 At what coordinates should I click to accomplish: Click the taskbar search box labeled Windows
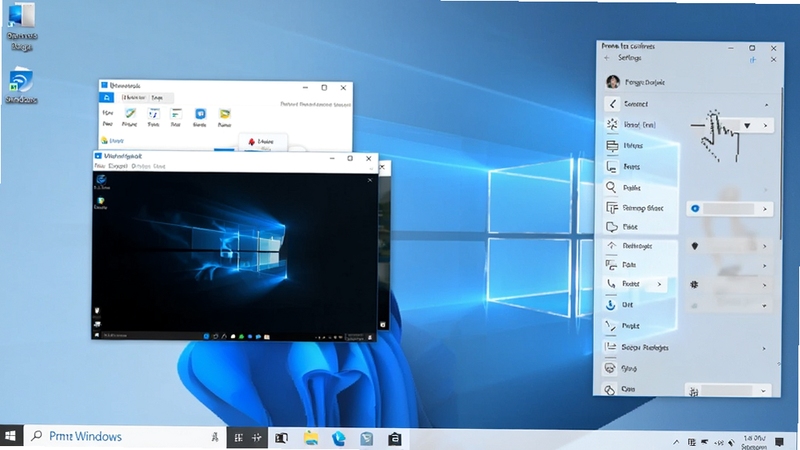pyautogui.click(x=126, y=437)
